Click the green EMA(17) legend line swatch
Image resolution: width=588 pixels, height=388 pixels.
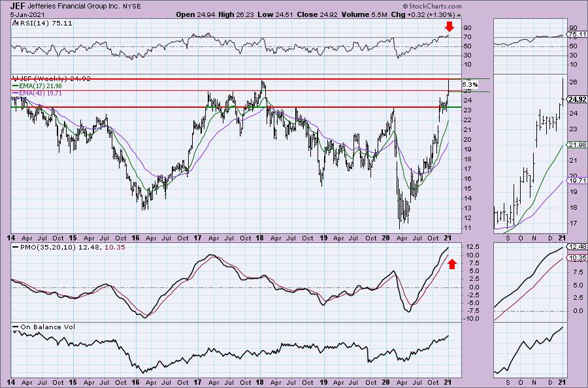[16, 86]
